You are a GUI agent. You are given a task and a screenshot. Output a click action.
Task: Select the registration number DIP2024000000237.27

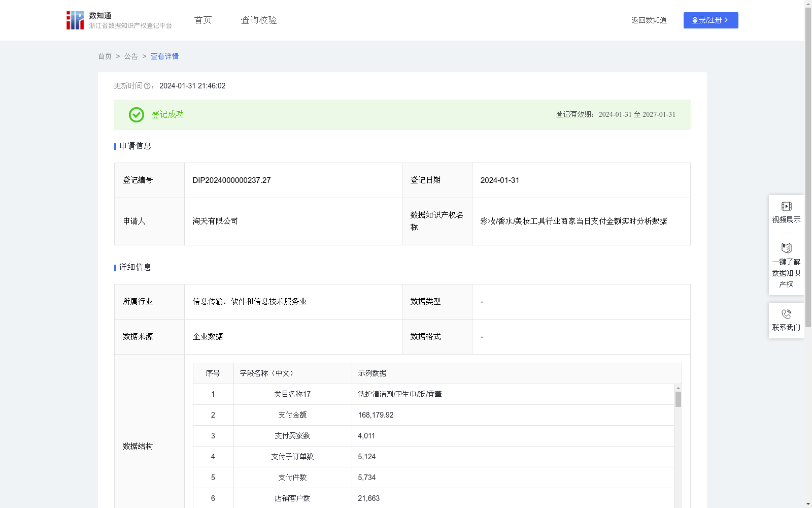(x=231, y=180)
